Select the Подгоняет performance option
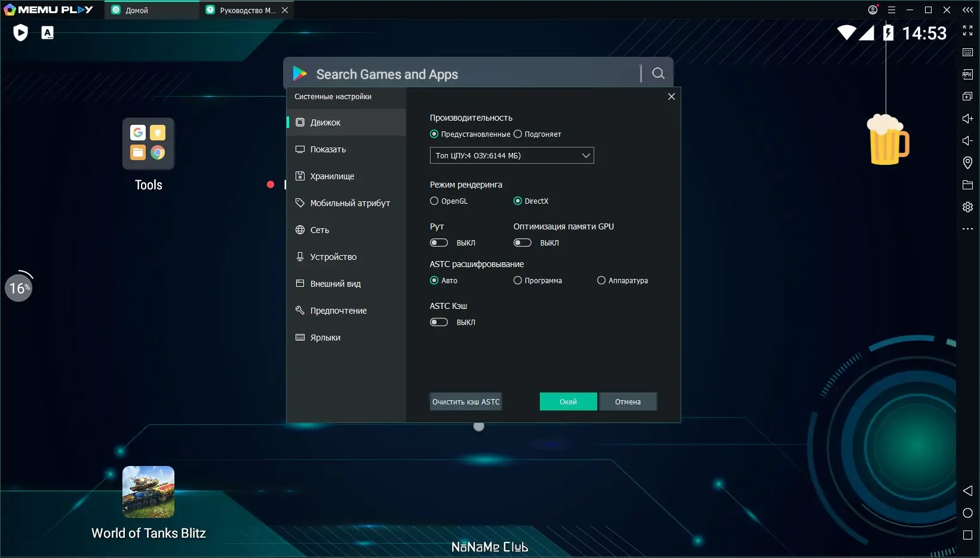This screenshot has height=558, width=980. (537, 134)
